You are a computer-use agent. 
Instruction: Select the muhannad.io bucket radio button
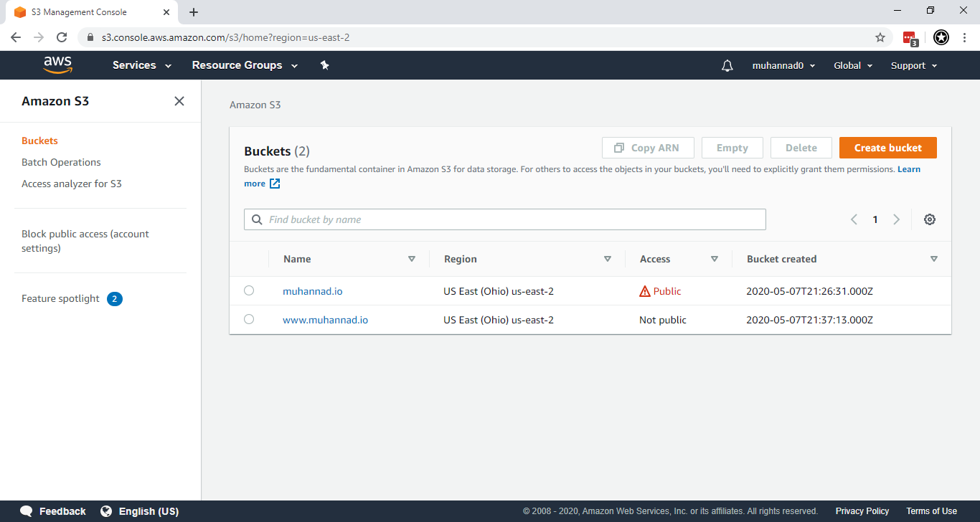249,290
